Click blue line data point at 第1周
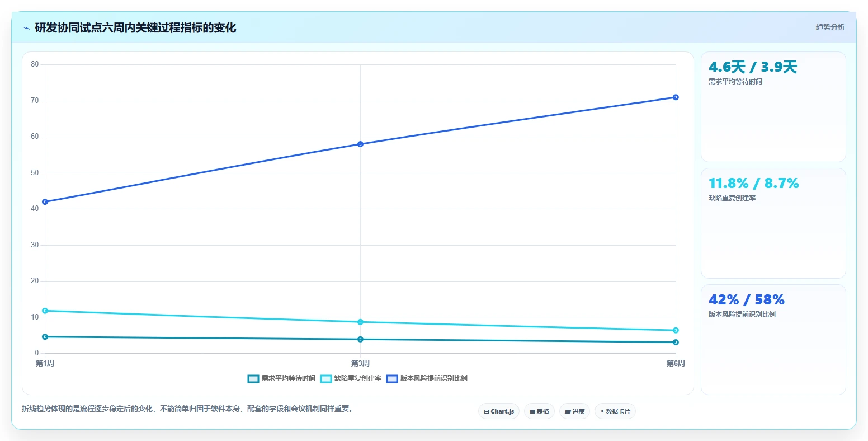The image size is (868, 441). [45, 201]
